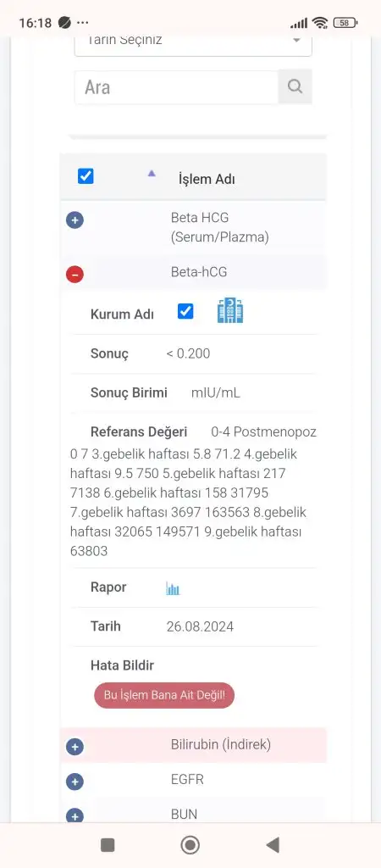Uncheck the Kurum Adı checkbox

pos(185,311)
